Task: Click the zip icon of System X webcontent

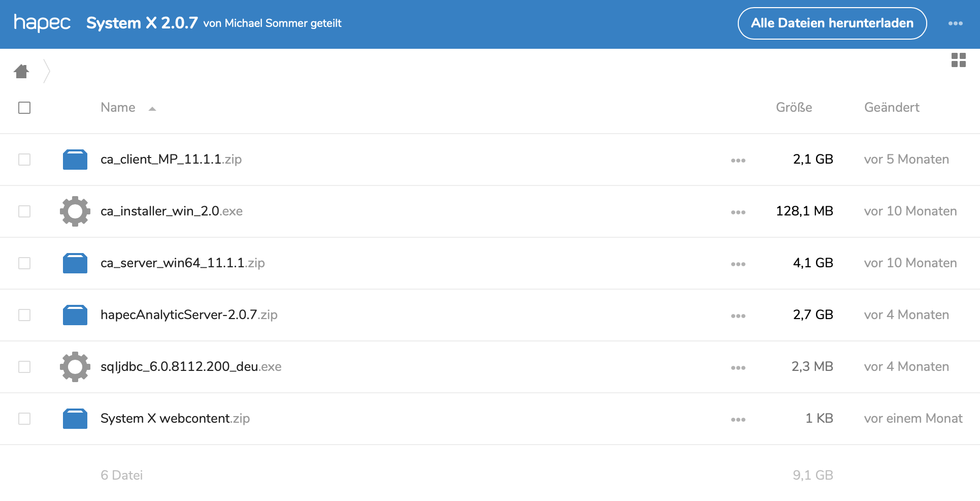Action: click(75, 419)
